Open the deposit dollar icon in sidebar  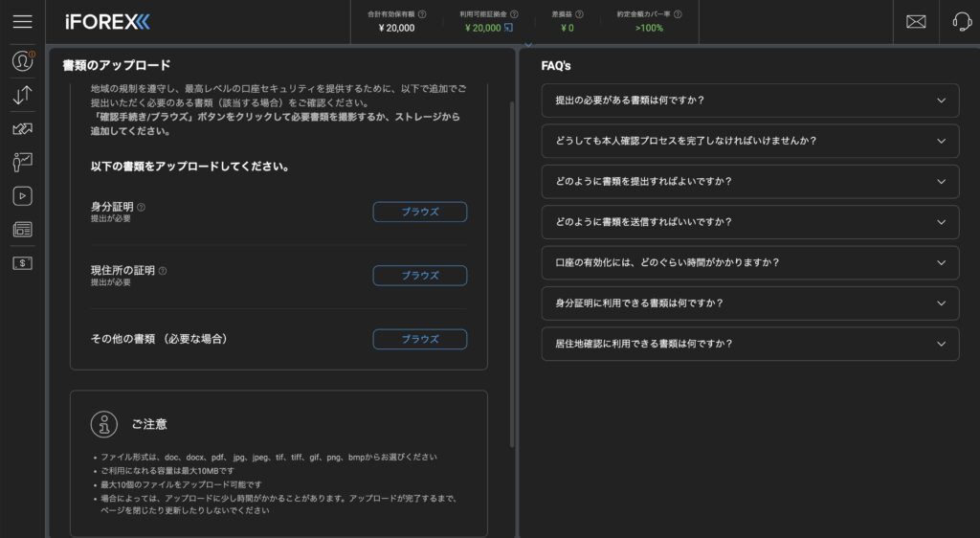(x=23, y=263)
